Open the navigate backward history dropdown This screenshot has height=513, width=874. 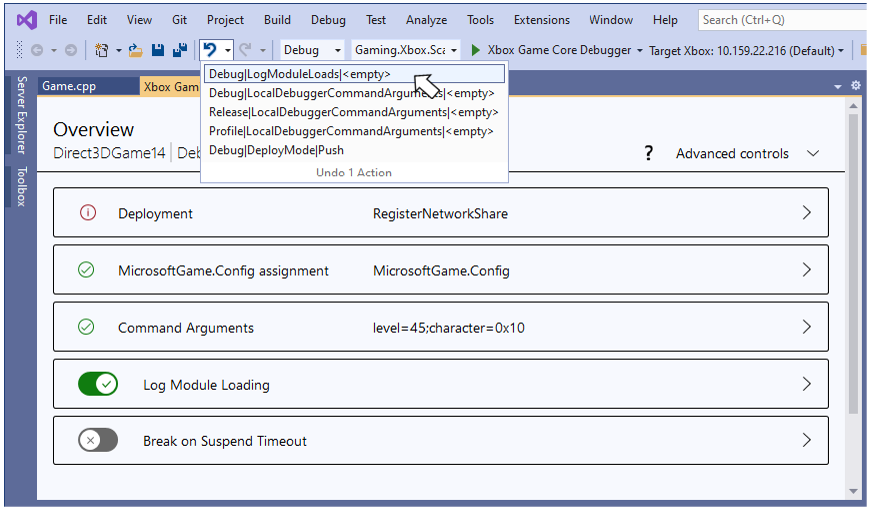click(54, 51)
